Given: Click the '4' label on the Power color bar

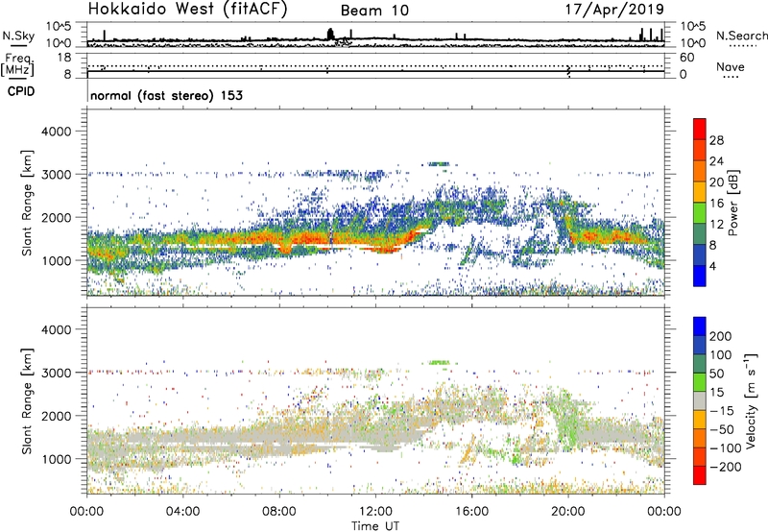Looking at the screenshot, I should 713,266.
